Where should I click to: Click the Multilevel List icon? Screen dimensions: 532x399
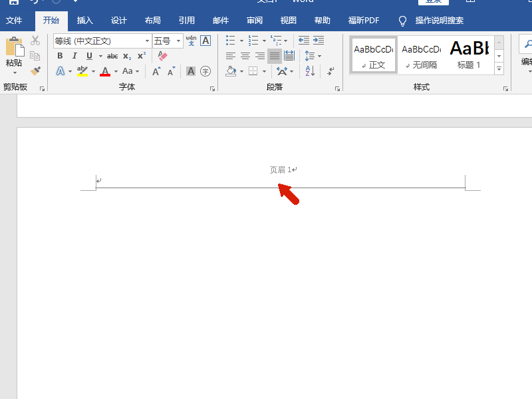[276, 41]
